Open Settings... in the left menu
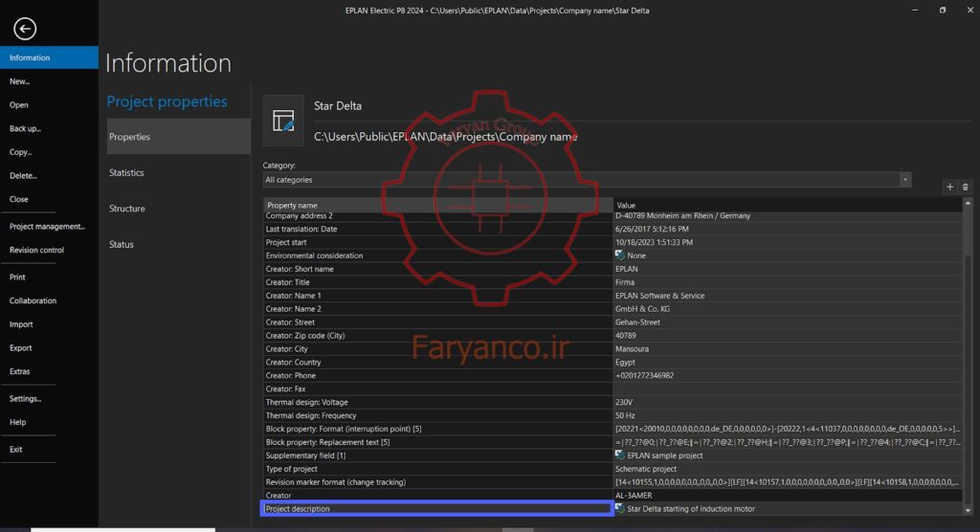The width and height of the screenshot is (980, 532). point(25,399)
